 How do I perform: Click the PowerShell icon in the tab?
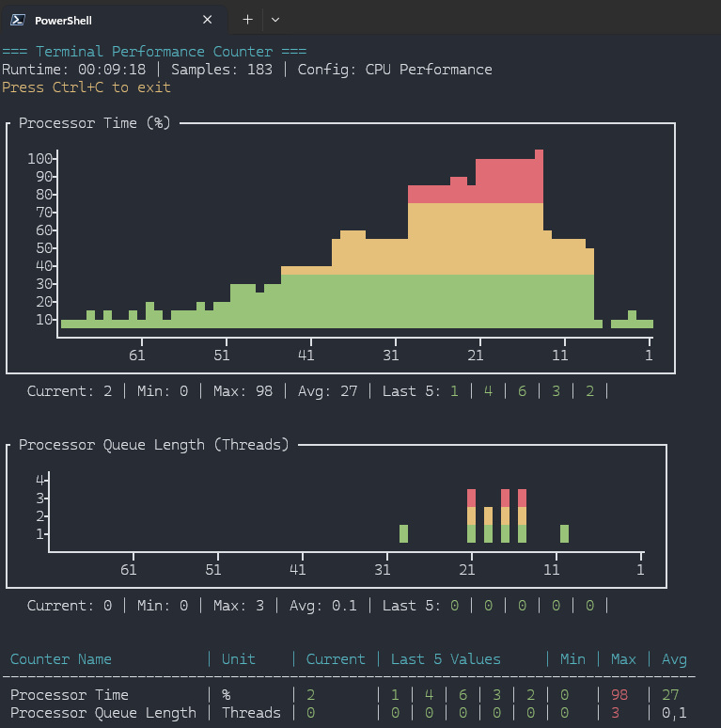click(x=18, y=20)
